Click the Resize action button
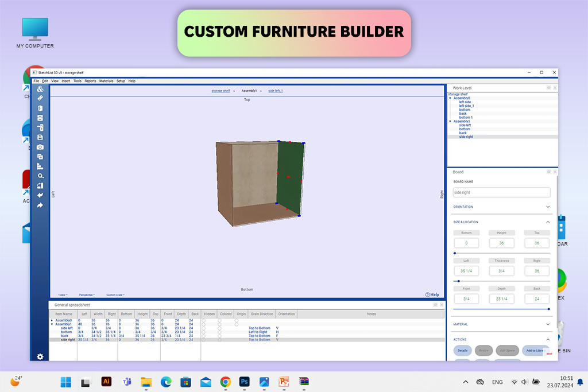Screen dimensions: 588x392 pyautogui.click(x=483, y=351)
